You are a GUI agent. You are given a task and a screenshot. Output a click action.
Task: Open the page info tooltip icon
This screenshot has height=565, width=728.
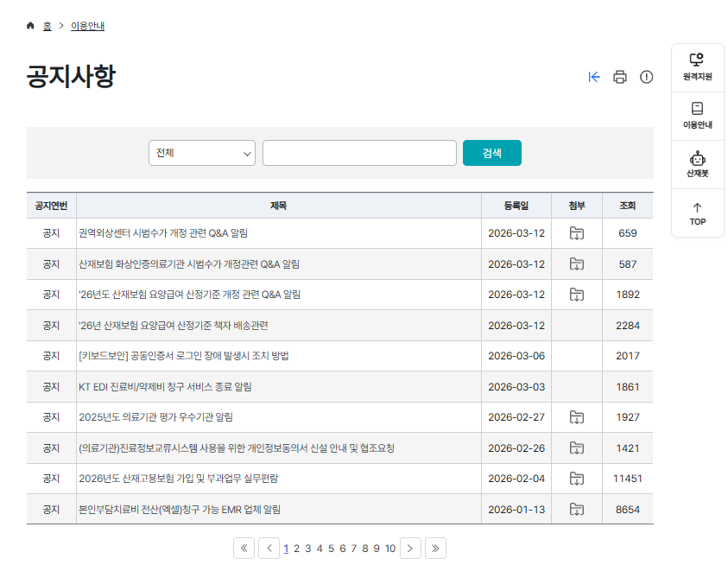coord(646,77)
